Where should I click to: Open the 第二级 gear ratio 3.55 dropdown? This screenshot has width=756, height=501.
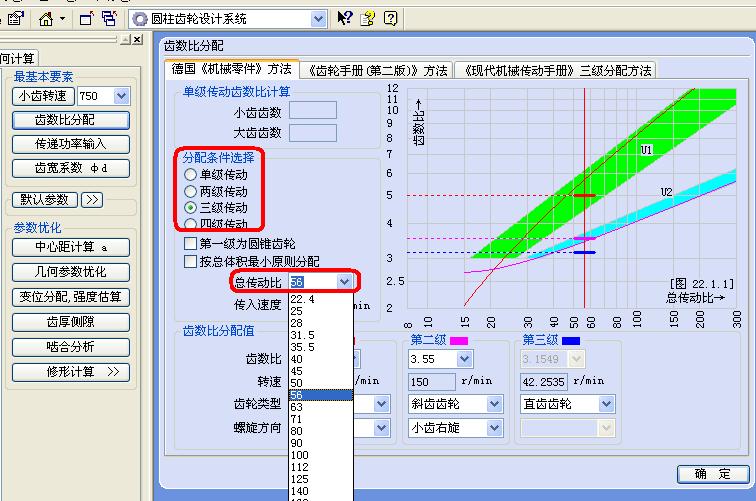pos(464,359)
